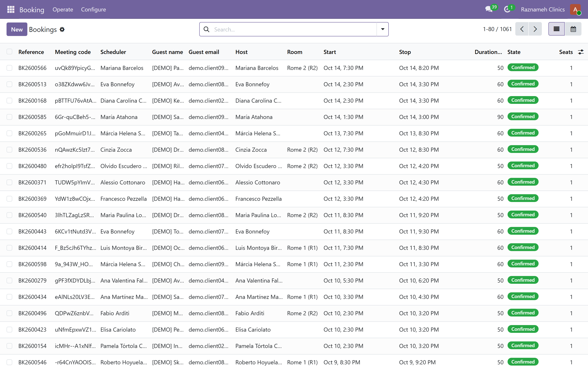
Task: Select checkbox for BK2600585 row
Action: [x=9, y=117]
